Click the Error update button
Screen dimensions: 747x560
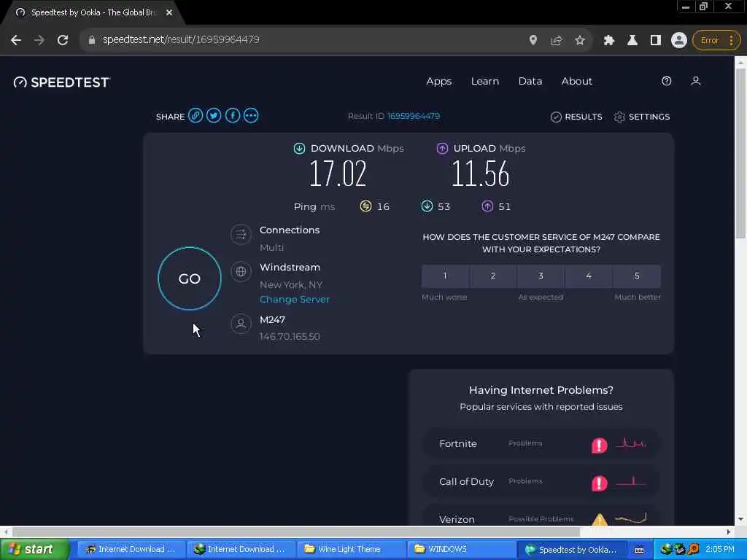tap(716, 40)
